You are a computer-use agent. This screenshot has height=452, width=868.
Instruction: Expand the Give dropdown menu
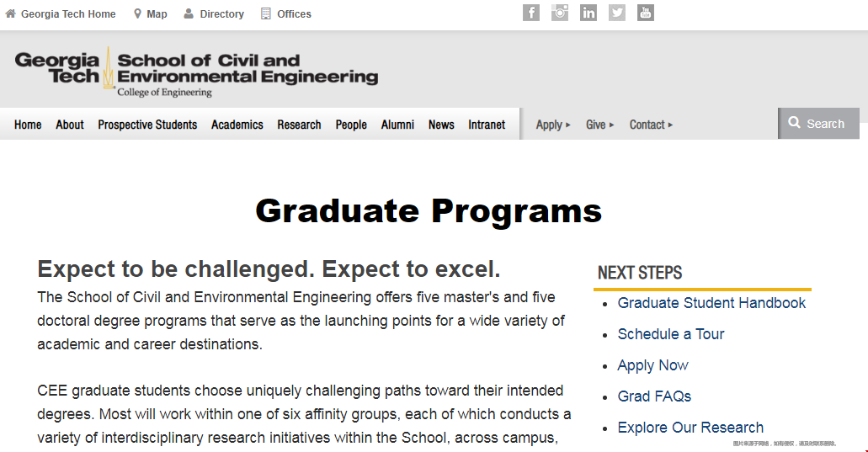click(600, 125)
